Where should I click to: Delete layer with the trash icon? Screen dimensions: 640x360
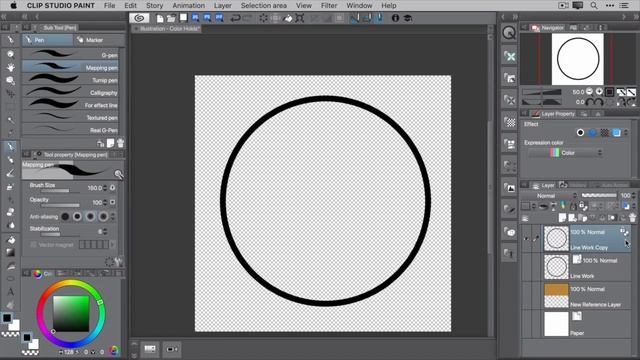632,218
